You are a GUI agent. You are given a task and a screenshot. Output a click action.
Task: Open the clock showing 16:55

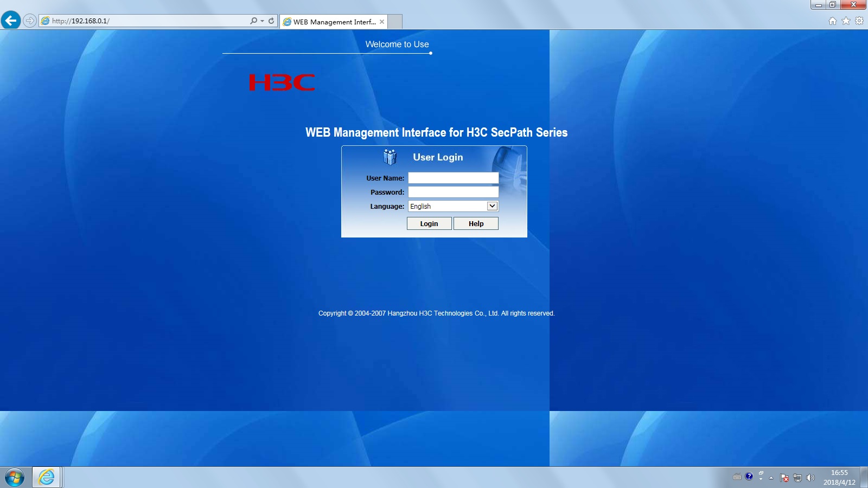tap(839, 478)
